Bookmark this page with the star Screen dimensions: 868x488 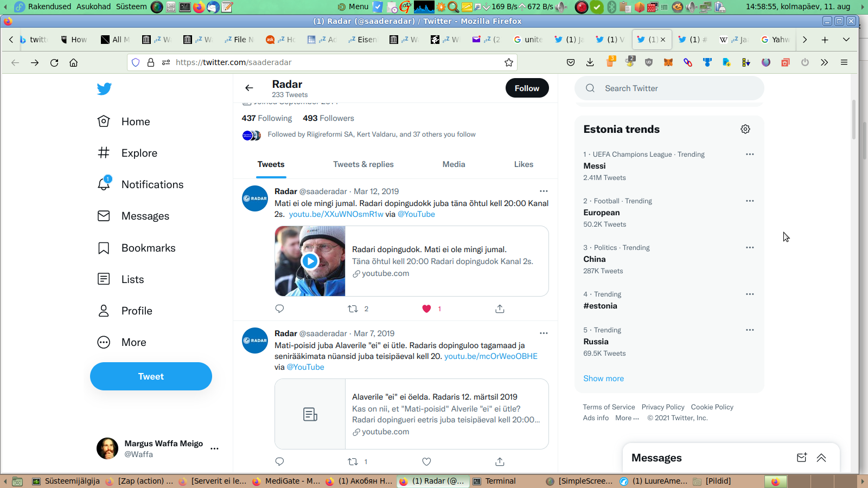pos(509,62)
